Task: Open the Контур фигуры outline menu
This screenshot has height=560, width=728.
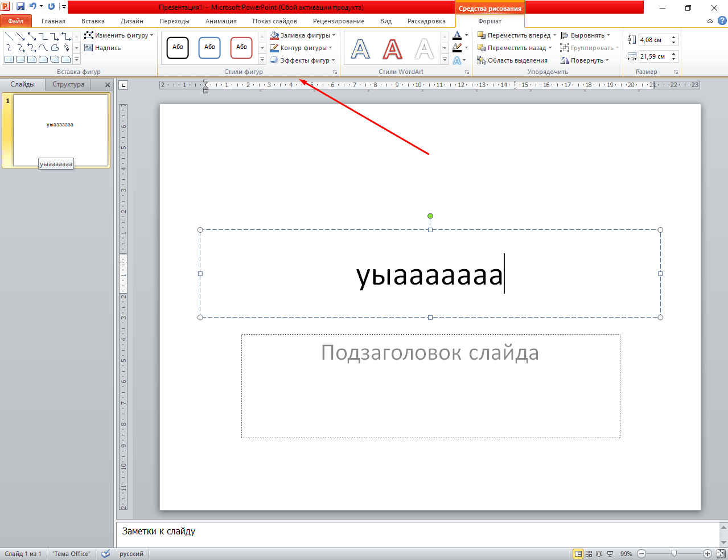Action: [x=301, y=48]
